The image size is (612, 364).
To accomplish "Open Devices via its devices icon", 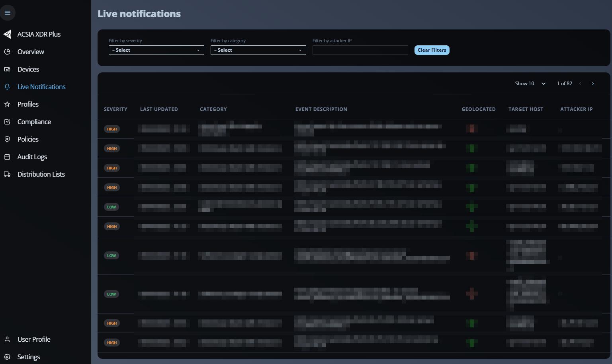I will click(7, 69).
